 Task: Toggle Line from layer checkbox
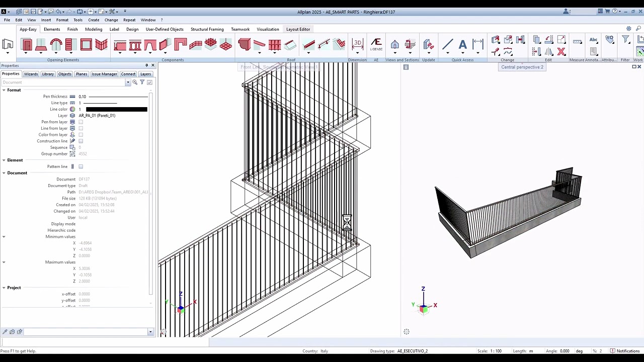click(81, 128)
